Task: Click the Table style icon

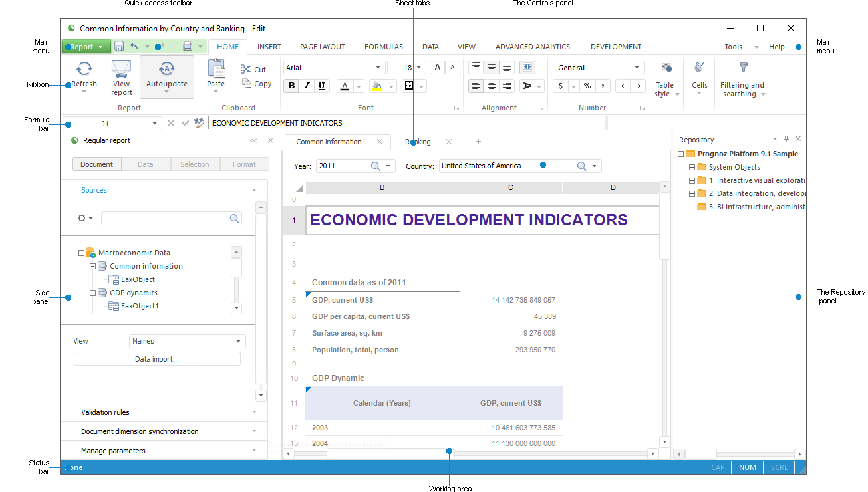Action: point(666,68)
